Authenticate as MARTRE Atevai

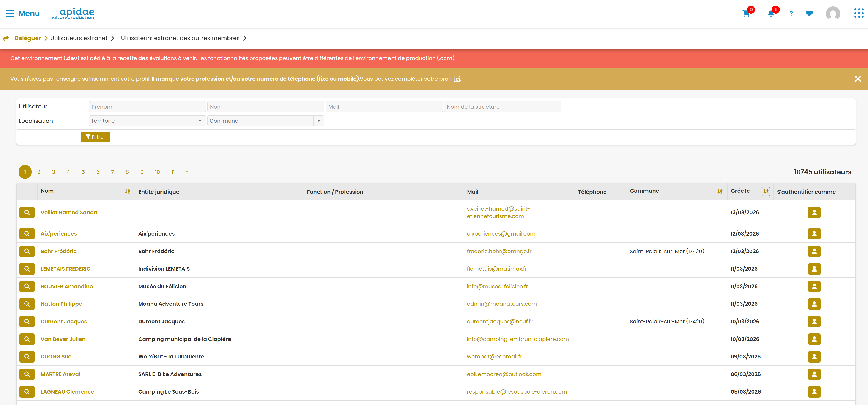(814, 374)
